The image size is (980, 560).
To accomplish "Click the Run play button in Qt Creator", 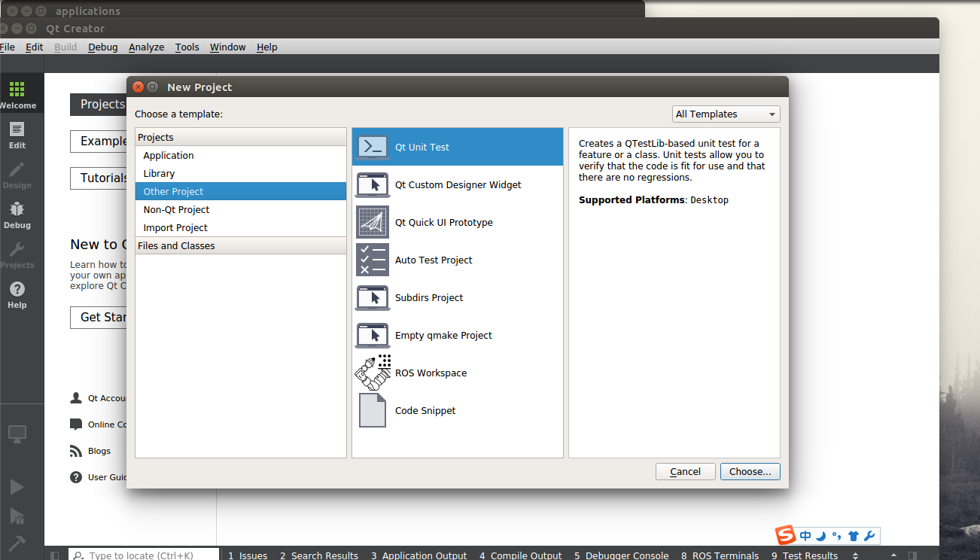I will (x=17, y=487).
